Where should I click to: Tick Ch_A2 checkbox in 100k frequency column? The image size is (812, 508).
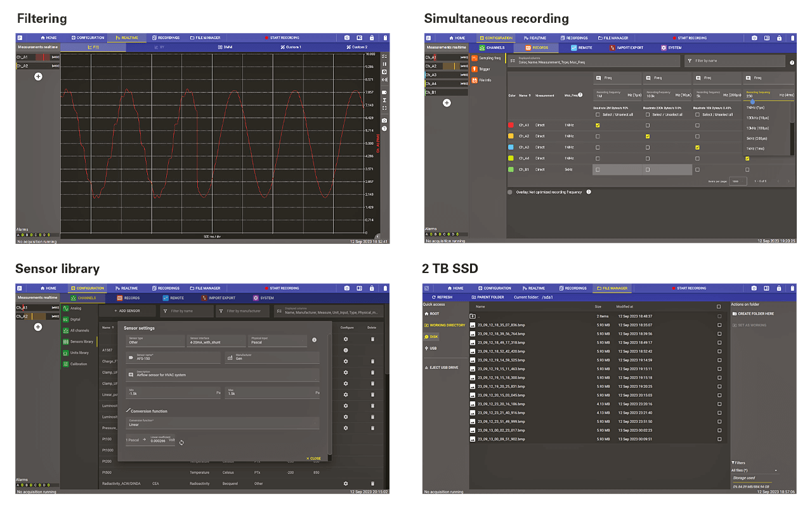pos(648,137)
